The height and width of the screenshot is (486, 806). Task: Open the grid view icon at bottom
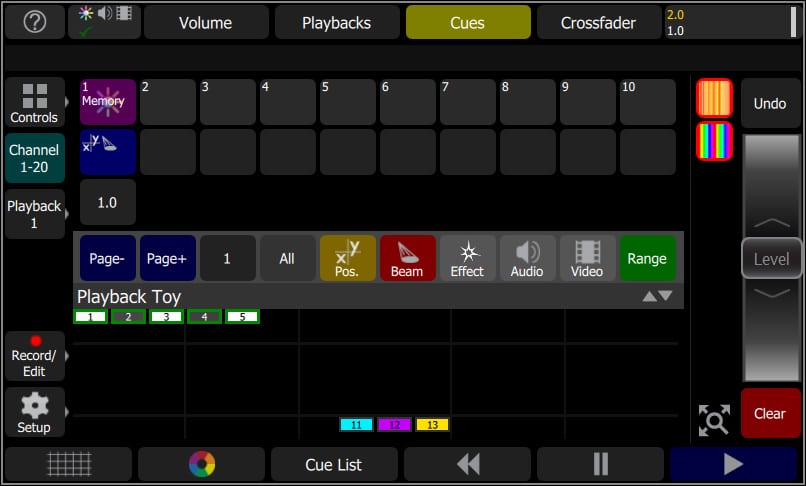[x=69, y=464]
